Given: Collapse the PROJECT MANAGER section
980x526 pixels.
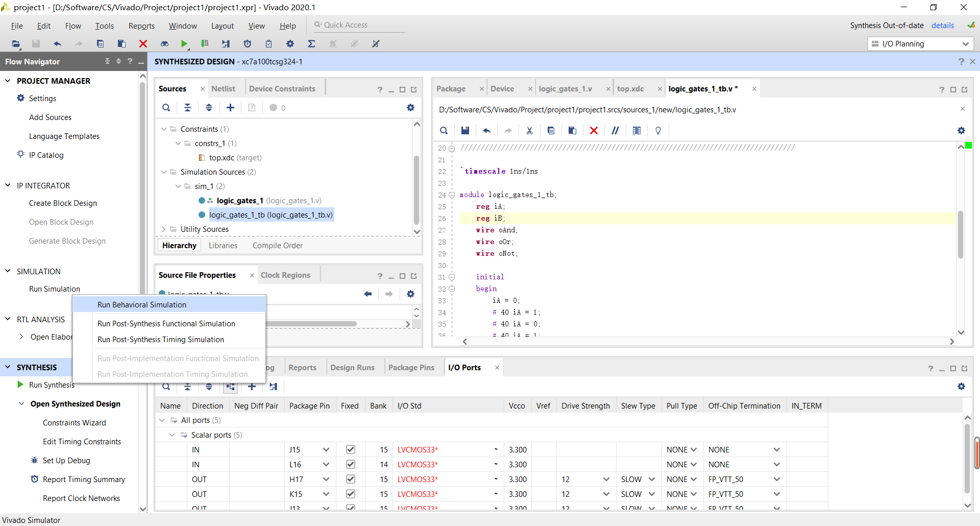Looking at the screenshot, I should [8, 81].
